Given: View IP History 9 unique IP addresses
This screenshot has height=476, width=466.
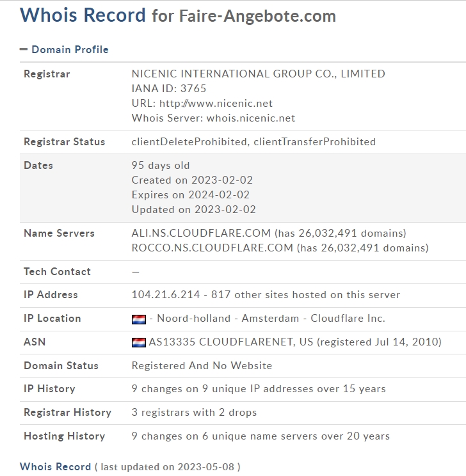Looking at the screenshot, I should 259,388.
